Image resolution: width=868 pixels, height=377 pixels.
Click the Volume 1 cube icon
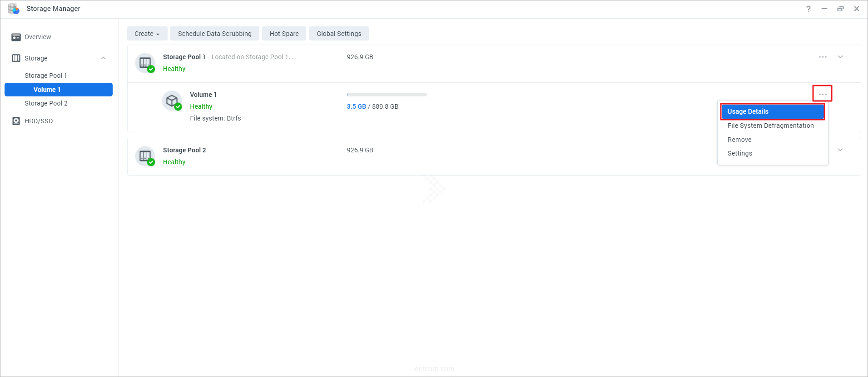[x=172, y=101]
